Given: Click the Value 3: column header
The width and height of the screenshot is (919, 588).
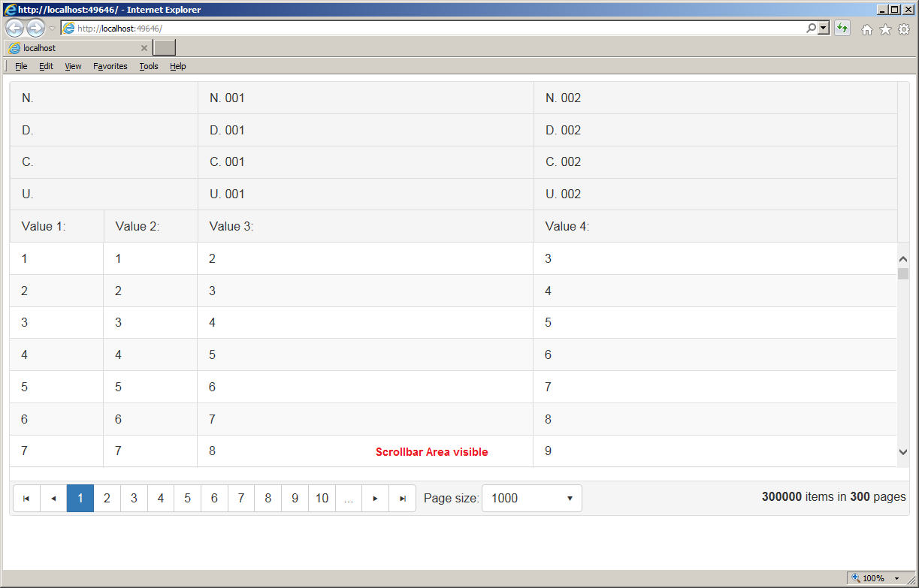Looking at the screenshot, I should [x=365, y=226].
